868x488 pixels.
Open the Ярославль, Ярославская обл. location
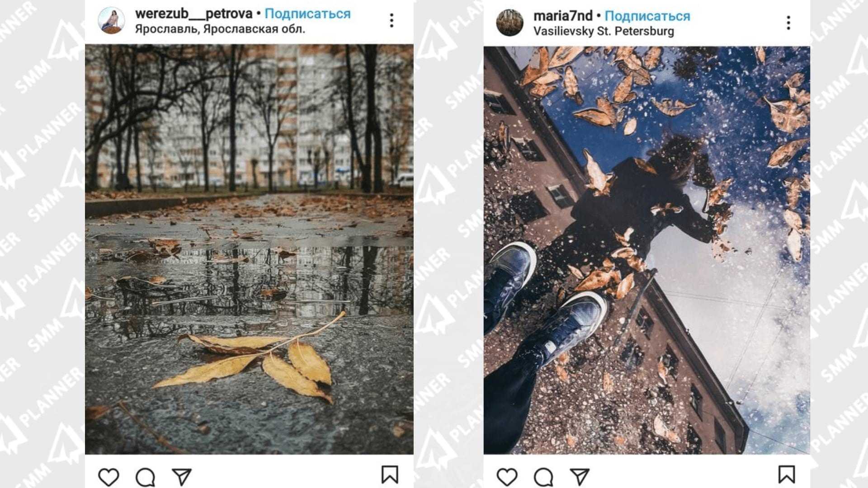(220, 29)
